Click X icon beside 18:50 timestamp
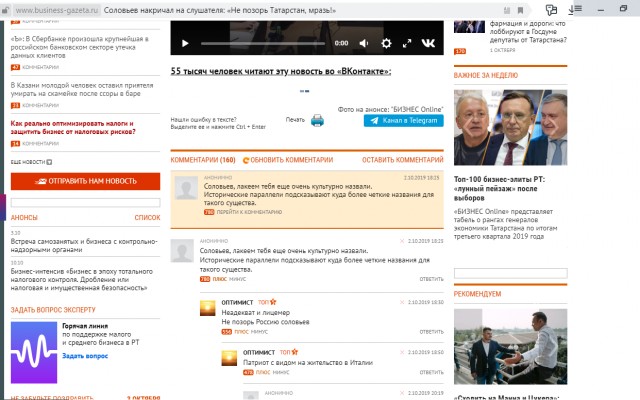 [x=402, y=352]
